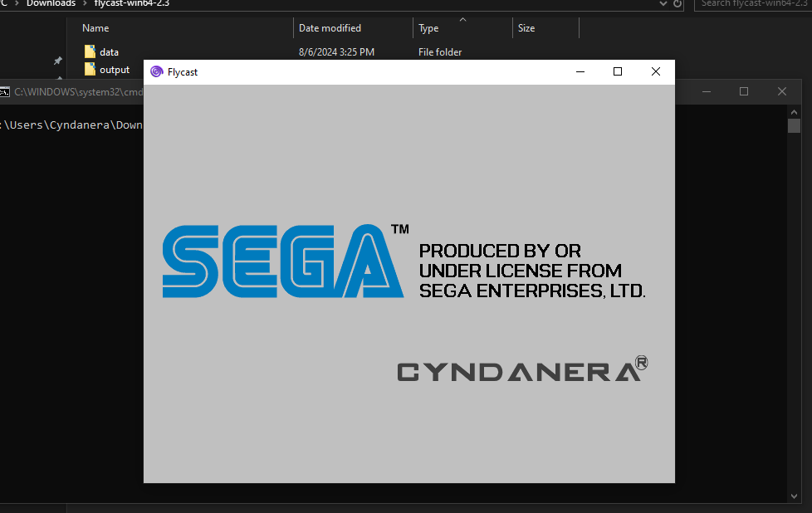This screenshot has width=812, height=513.
Task: Maximize the Flycast window
Action: click(x=617, y=71)
